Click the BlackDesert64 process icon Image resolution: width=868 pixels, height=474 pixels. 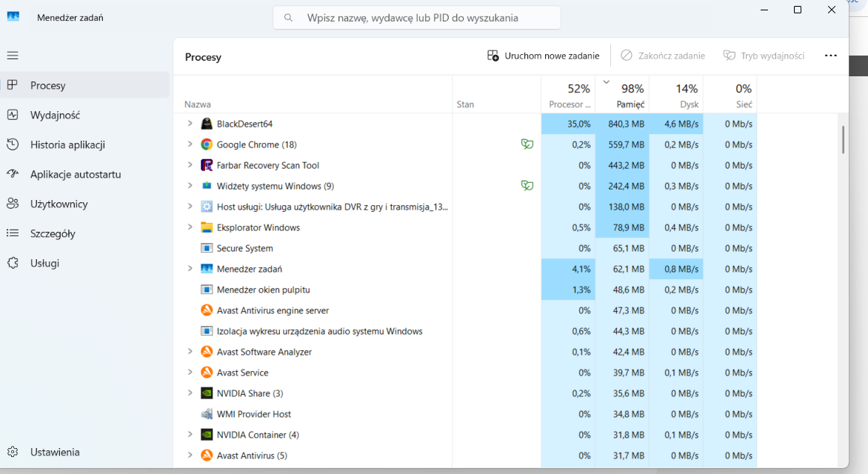click(x=207, y=124)
